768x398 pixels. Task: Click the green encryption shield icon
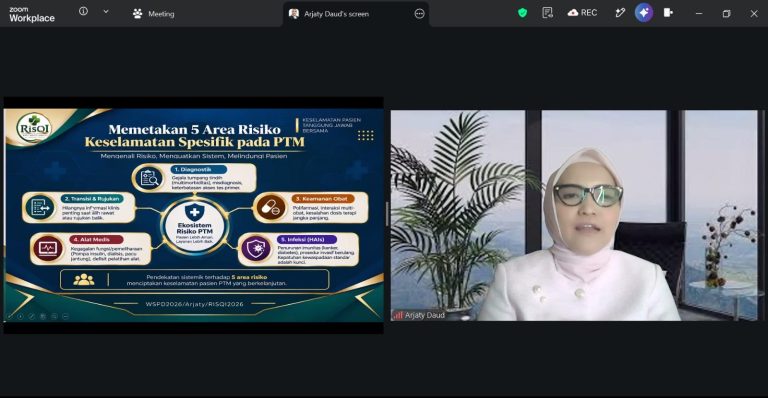(x=522, y=13)
